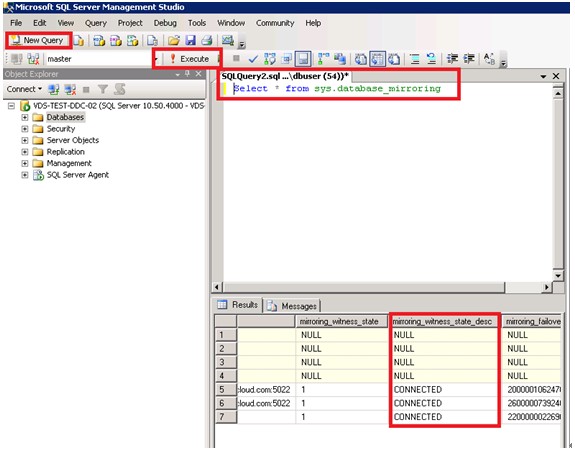The height and width of the screenshot is (462, 575).
Task: Open the Connect dropdown in Object Explorer
Action: tap(24, 89)
